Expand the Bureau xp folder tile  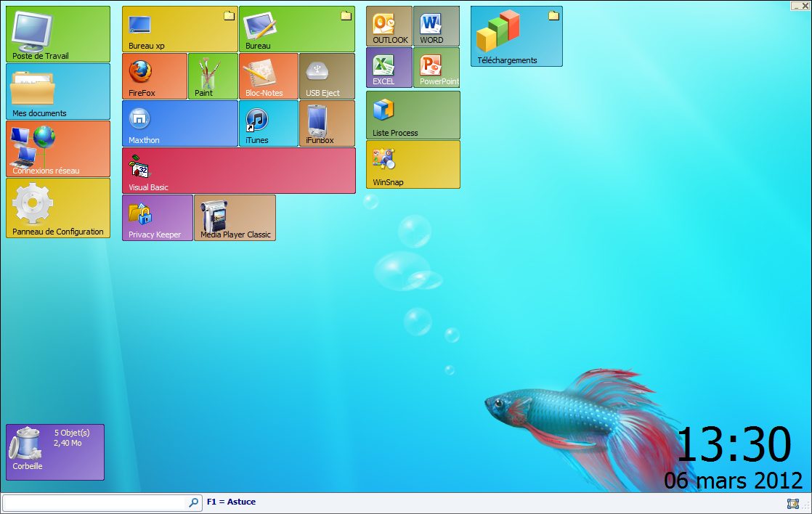(x=179, y=29)
